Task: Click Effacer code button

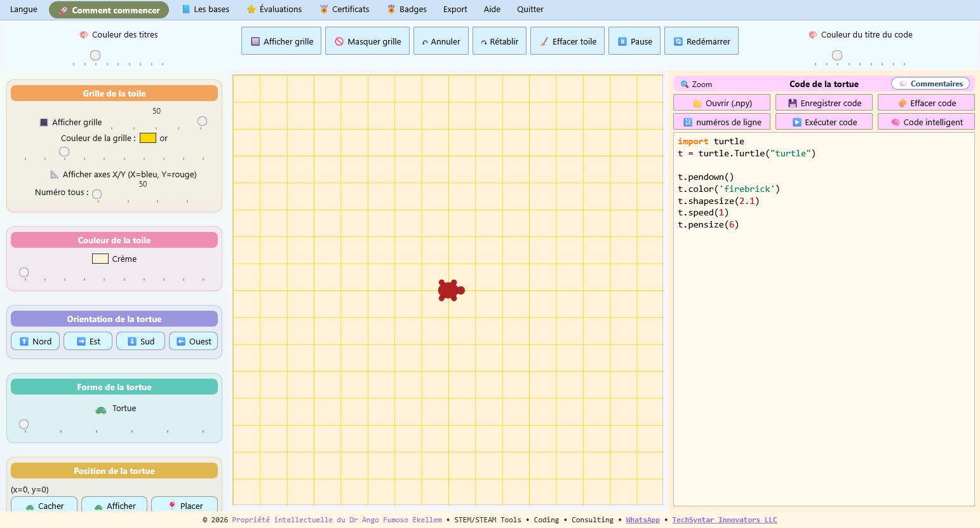Action: pos(926,103)
